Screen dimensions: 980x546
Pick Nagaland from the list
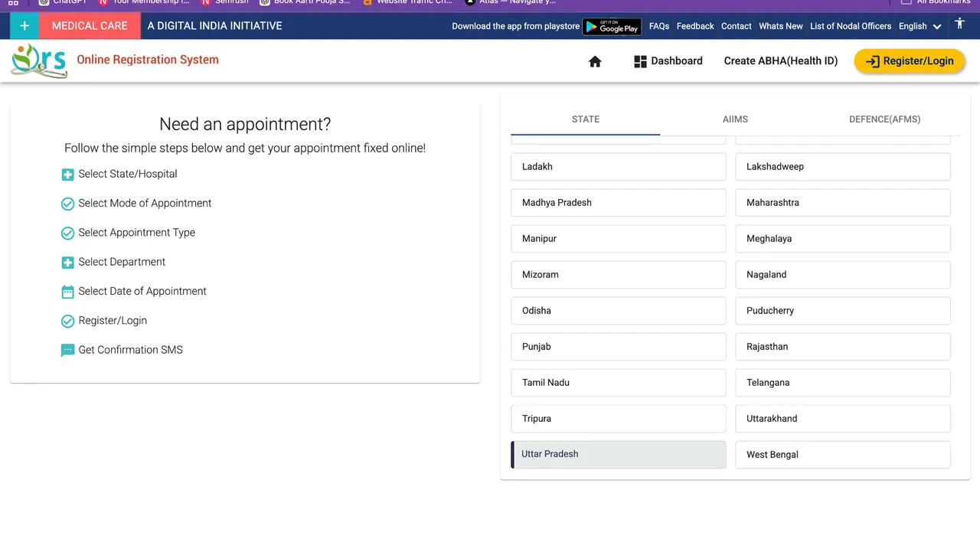pyautogui.click(x=843, y=275)
